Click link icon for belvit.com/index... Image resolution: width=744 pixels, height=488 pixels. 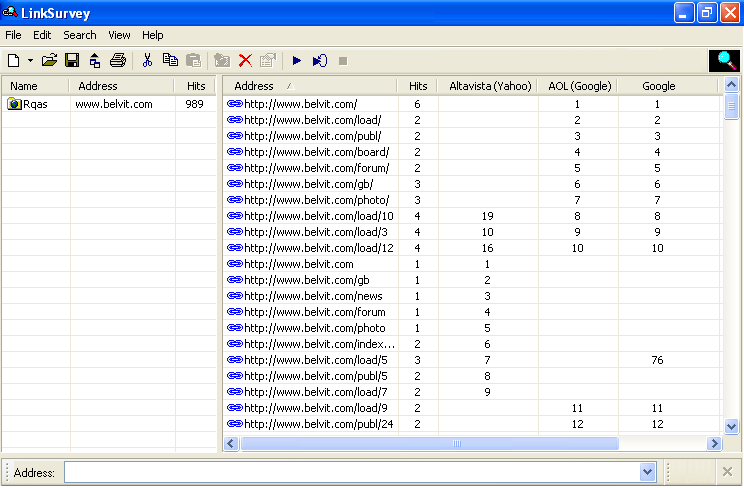coord(235,344)
